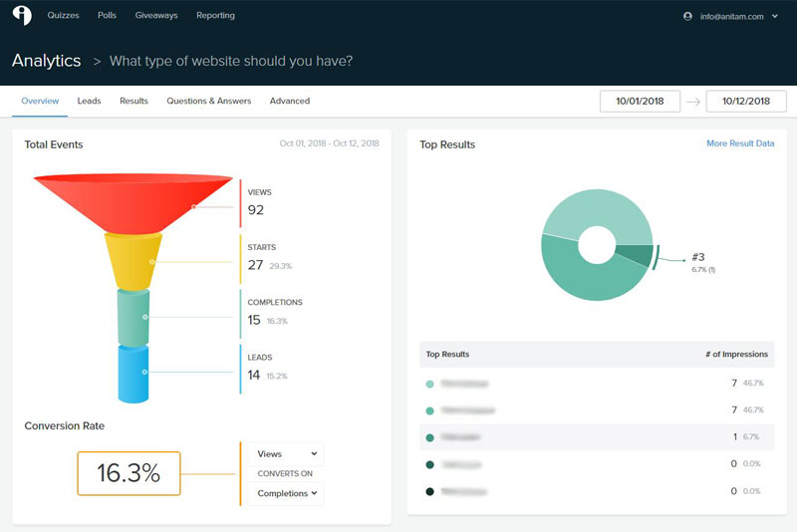Go to Analytics breadcrumb

[x=46, y=61]
